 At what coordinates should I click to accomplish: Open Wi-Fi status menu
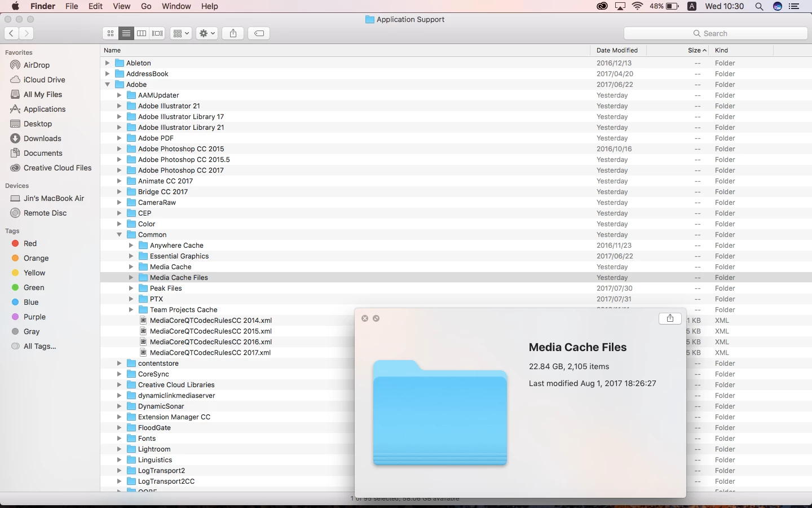(638, 6)
